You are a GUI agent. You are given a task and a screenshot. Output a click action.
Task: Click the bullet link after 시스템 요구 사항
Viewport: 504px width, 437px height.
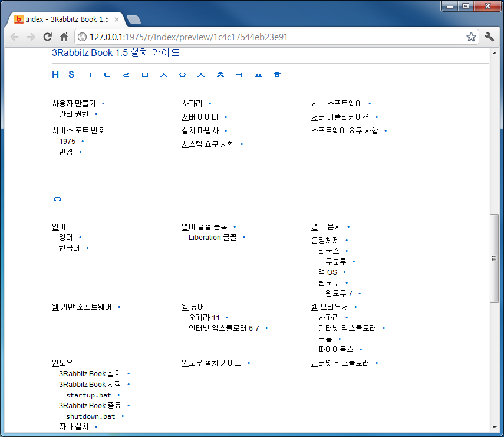coord(242,144)
